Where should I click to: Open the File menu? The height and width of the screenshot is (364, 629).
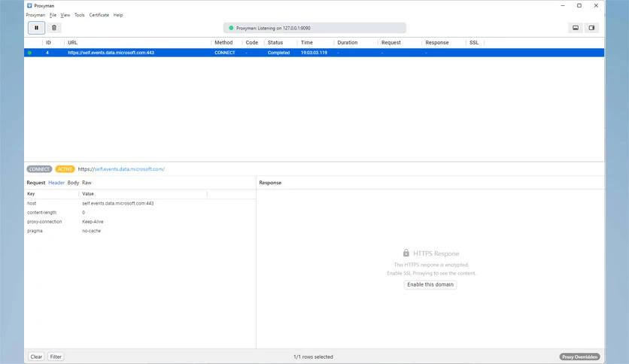[53, 15]
